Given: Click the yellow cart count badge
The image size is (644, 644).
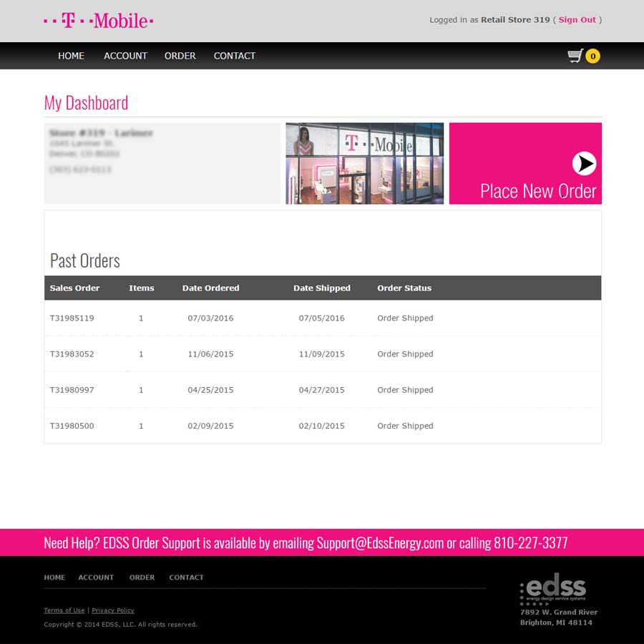Looking at the screenshot, I should (592, 56).
